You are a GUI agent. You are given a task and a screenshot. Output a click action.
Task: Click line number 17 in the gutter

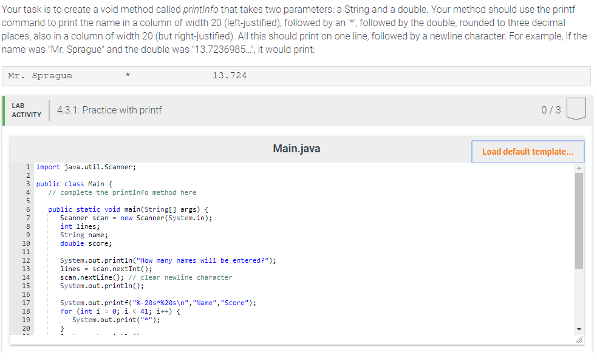coord(27,302)
